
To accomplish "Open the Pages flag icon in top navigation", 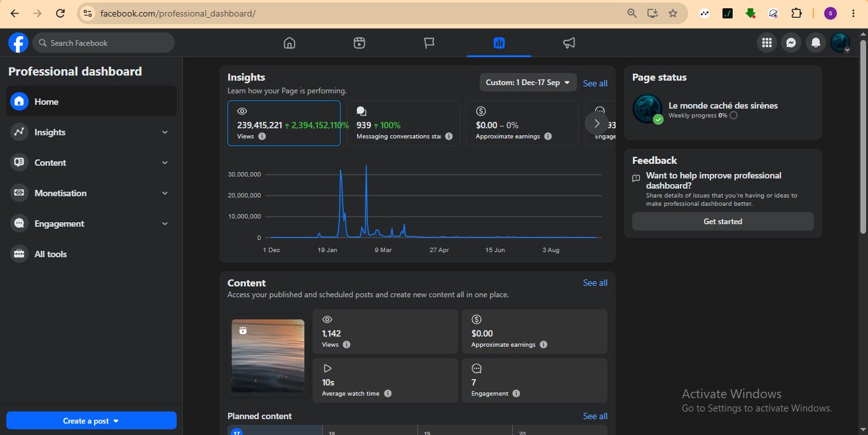I will [429, 43].
